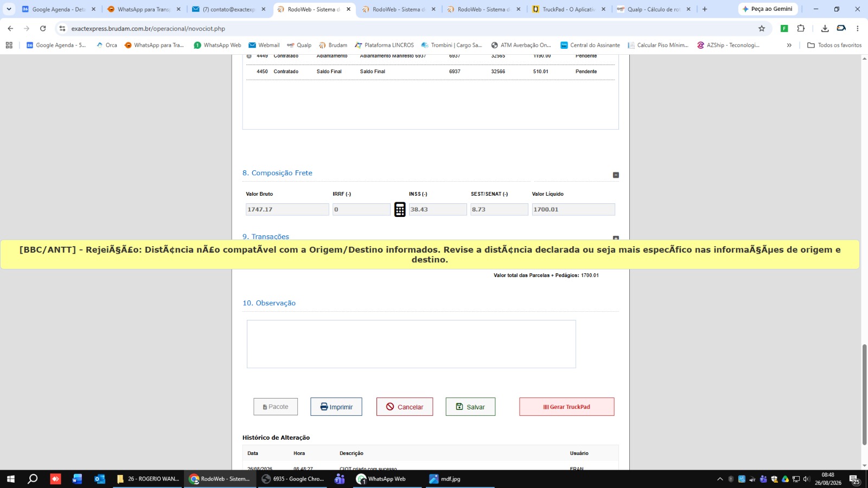Click Peça ao Gemini button

coord(768,9)
